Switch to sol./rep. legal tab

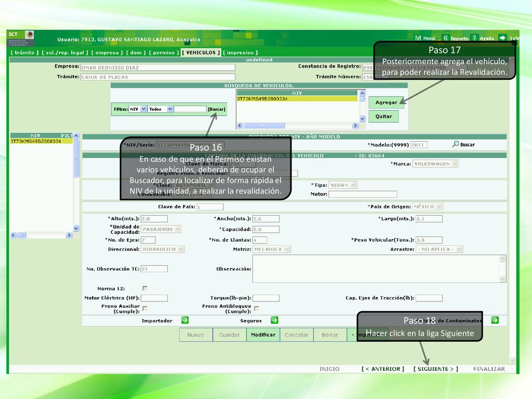[x=65, y=52]
